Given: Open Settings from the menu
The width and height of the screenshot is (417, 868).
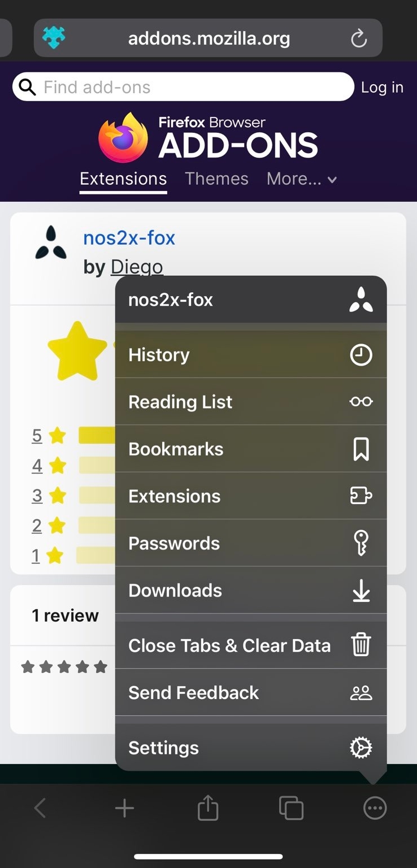Looking at the screenshot, I should coord(251,748).
